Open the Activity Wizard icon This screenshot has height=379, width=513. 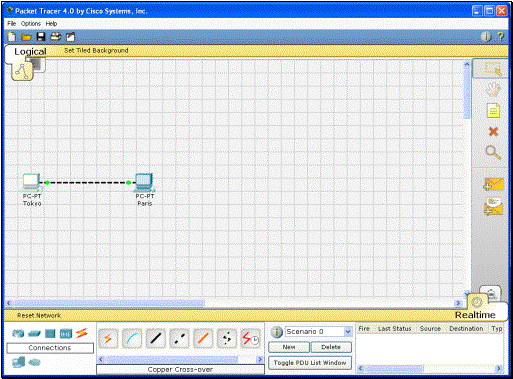point(70,37)
